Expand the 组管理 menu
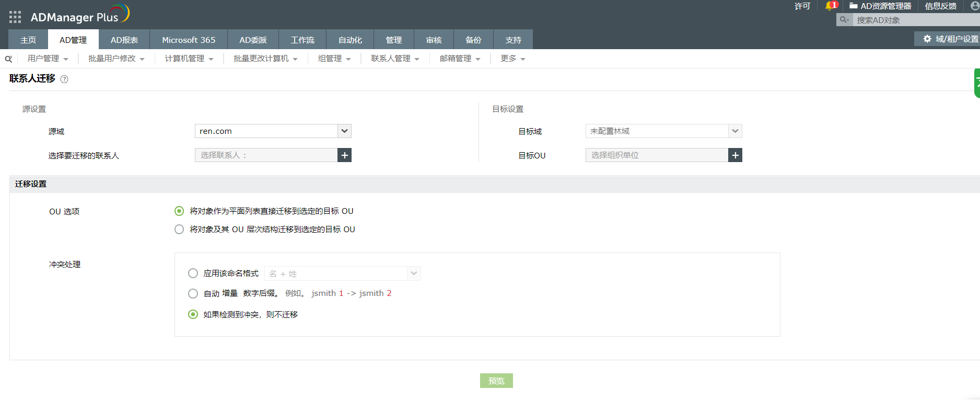 click(334, 59)
